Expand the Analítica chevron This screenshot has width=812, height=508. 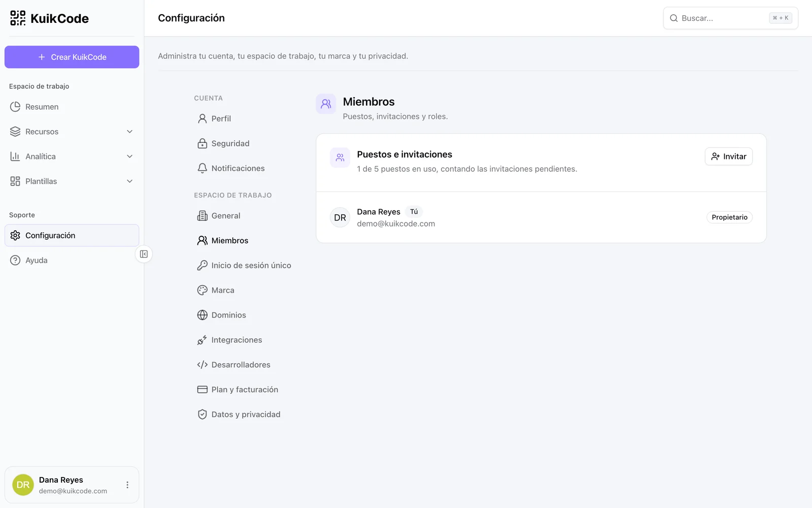[x=129, y=156]
